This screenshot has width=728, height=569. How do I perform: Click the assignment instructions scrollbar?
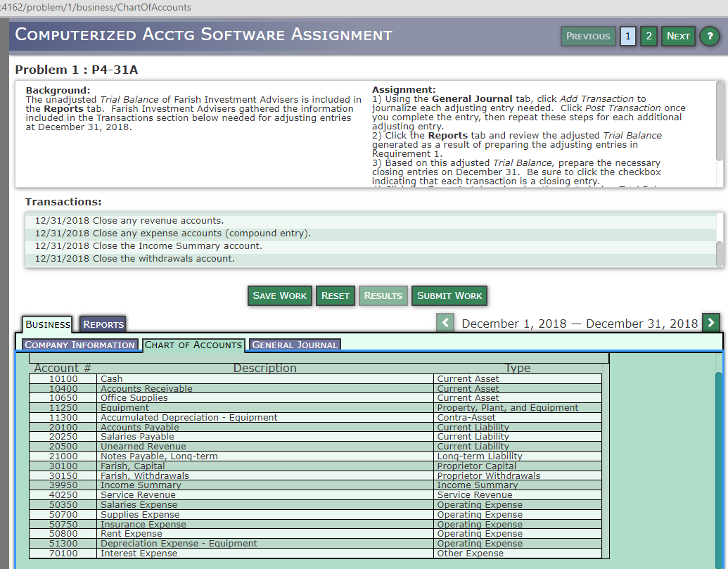click(720, 121)
